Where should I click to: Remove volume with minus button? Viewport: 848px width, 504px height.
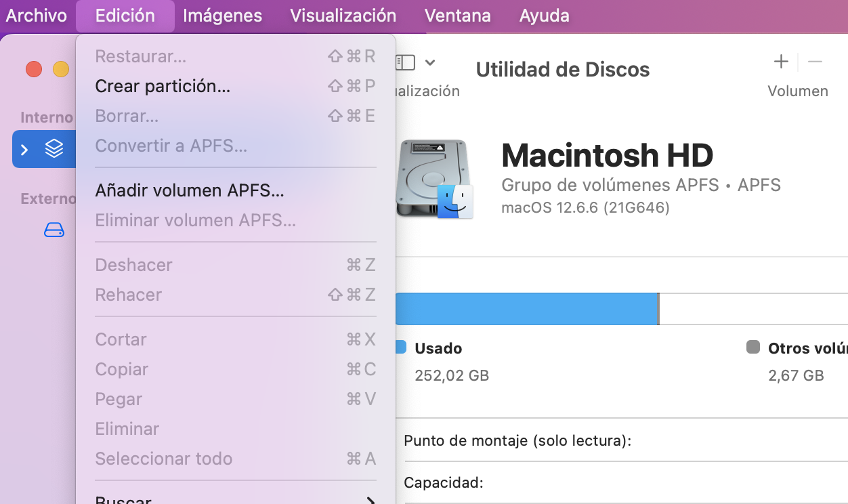(x=815, y=62)
